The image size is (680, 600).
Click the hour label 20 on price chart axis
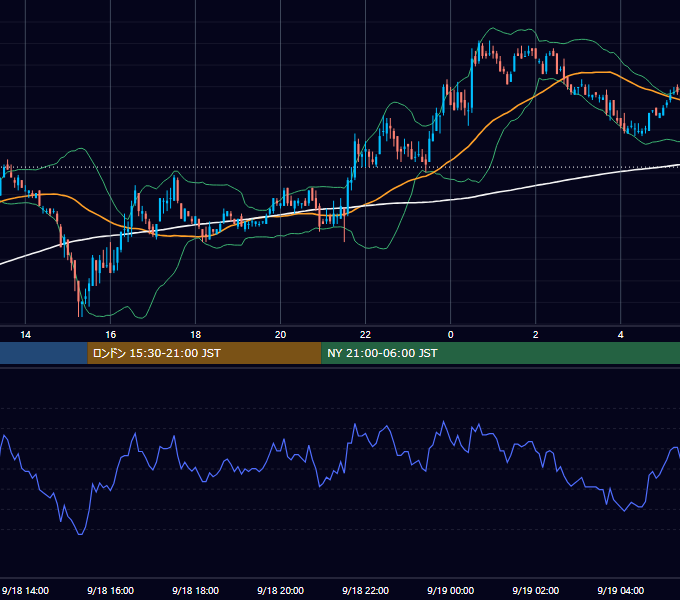281,335
